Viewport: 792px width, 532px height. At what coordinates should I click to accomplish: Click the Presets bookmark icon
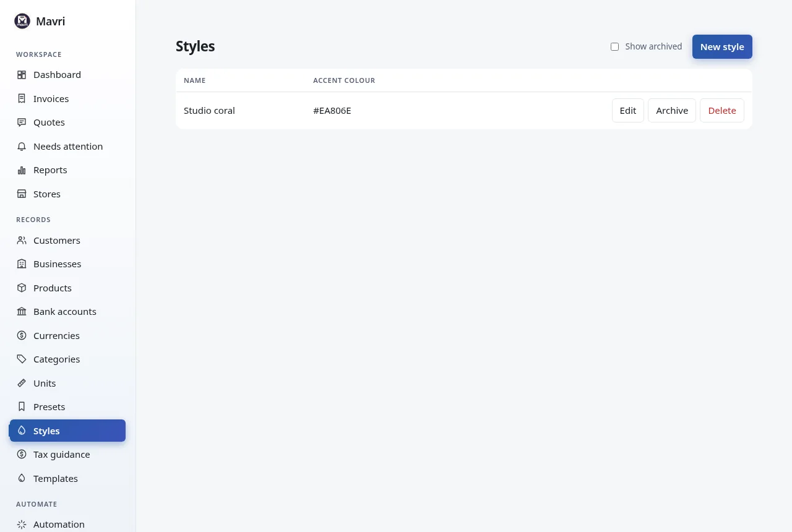[x=22, y=407]
